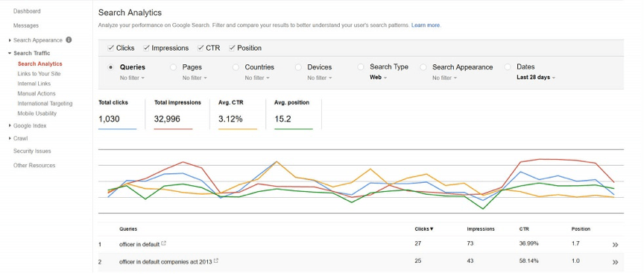This screenshot has width=644, height=280.
Task: Go to Mobile Usability in sidebar
Action: click(37, 113)
